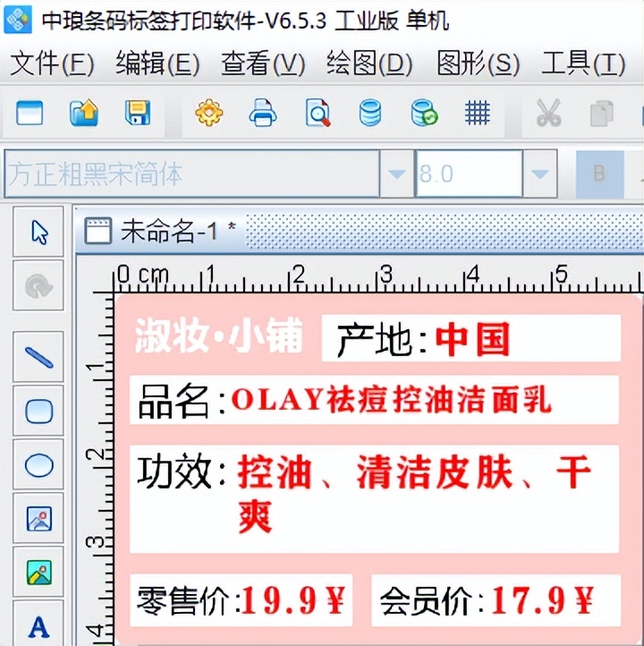Image resolution: width=644 pixels, height=646 pixels.
Task: Select the red 中国 text
Action: (x=472, y=339)
